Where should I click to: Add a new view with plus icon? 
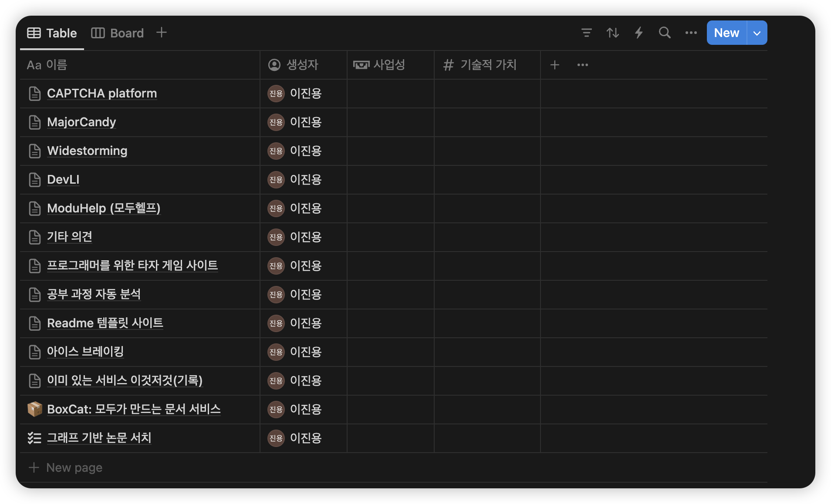coord(161,33)
